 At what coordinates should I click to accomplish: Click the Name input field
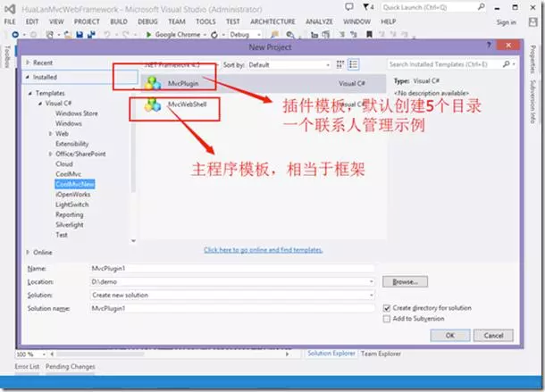(x=232, y=269)
